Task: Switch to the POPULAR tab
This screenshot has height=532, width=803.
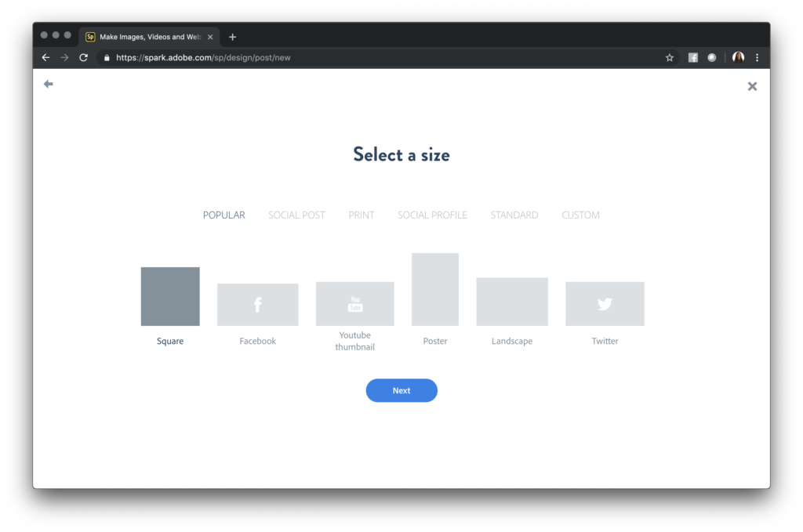Action: coord(223,215)
